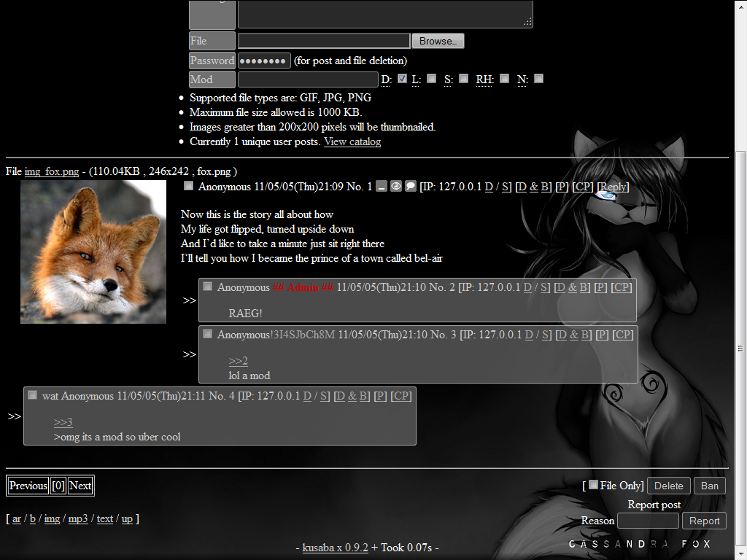Viewport: 747px width, 560px height.
Task: Click the D delete link on post No. 1
Action: click(x=489, y=187)
